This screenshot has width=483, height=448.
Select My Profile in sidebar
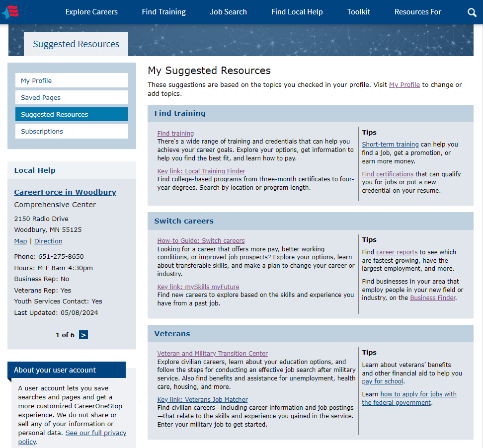(72, 80)
